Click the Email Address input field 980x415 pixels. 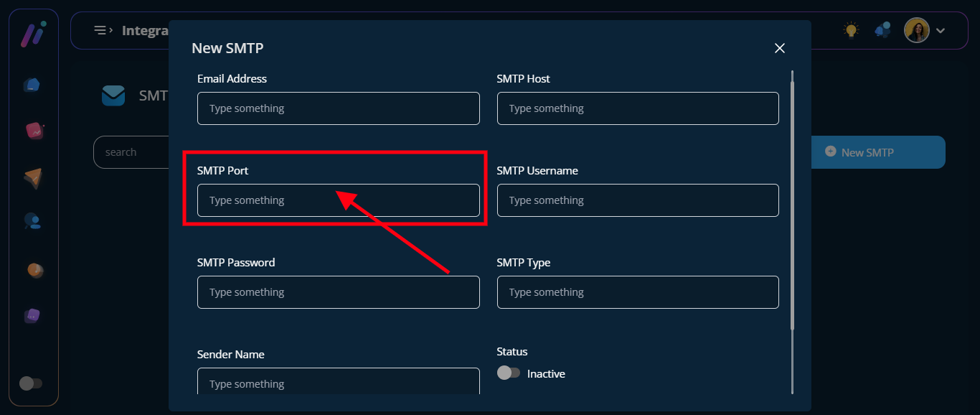pos(338,108)
